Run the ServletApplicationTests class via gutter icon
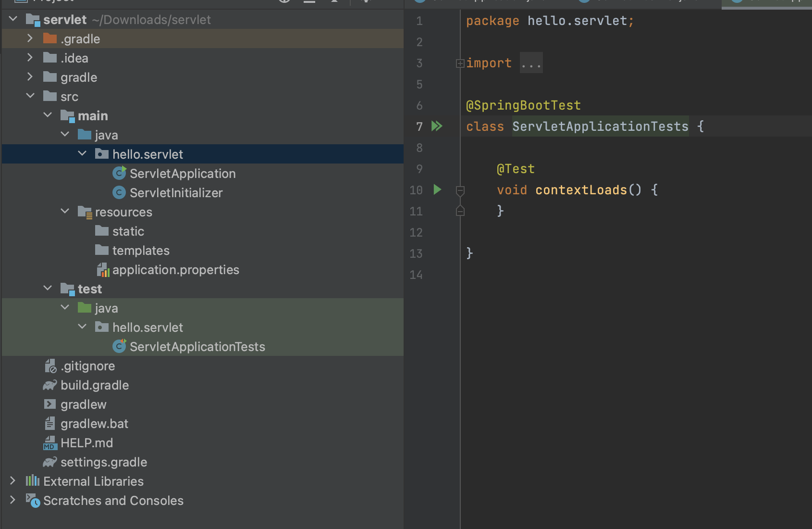This screenshot has width=812, height=529. [x=437, y=126]
